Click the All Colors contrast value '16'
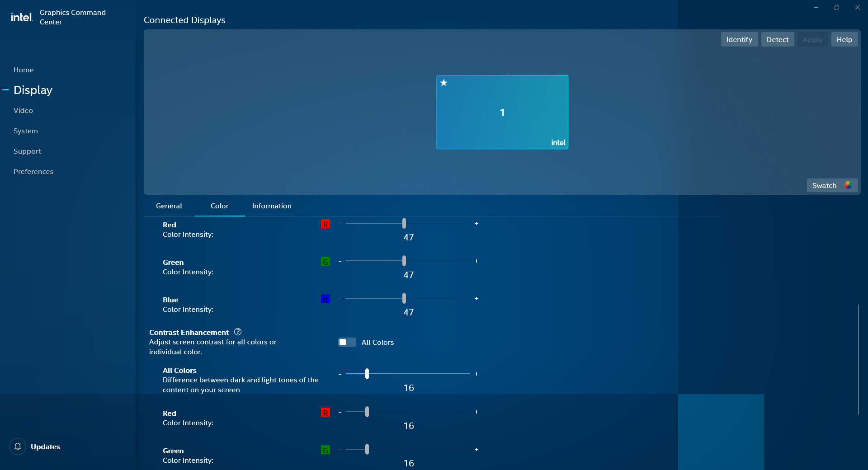868x470 pixels. [x=409, y=388]
